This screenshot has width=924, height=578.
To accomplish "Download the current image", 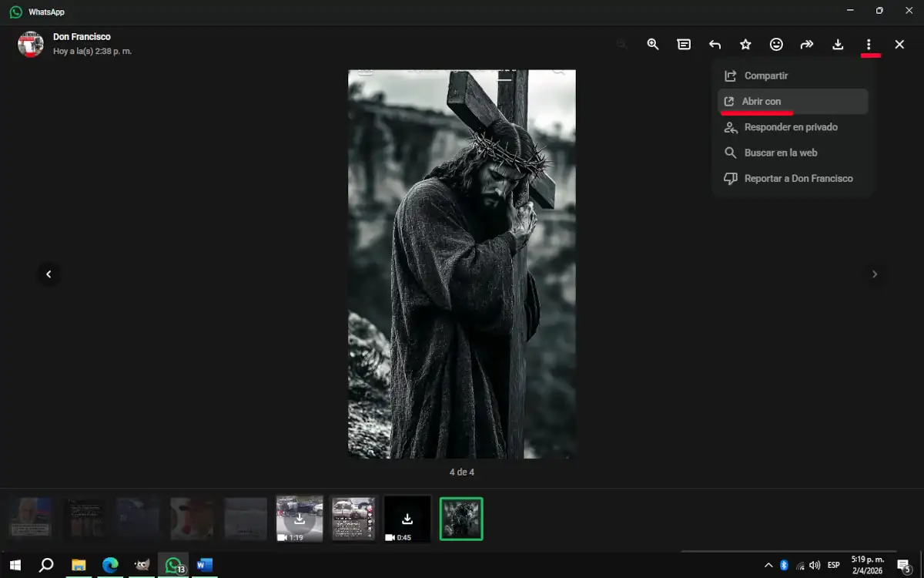I will (x=837, y=44).
